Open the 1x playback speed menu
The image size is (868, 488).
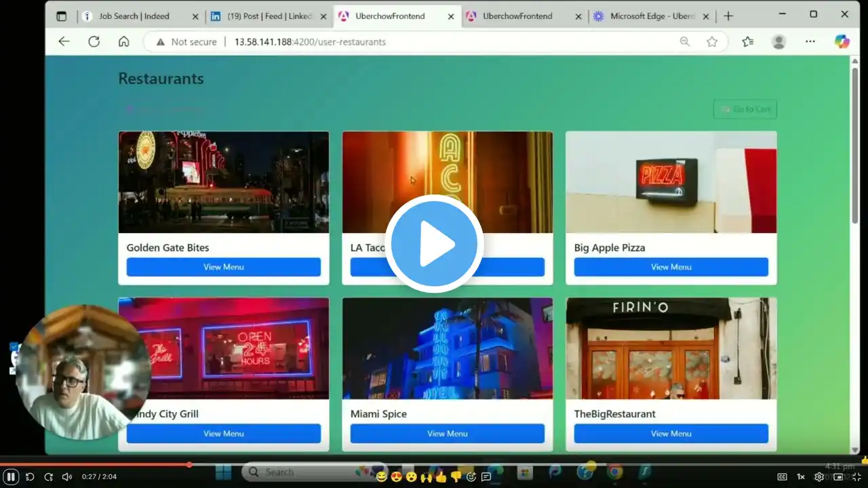[x=801, y=476]
